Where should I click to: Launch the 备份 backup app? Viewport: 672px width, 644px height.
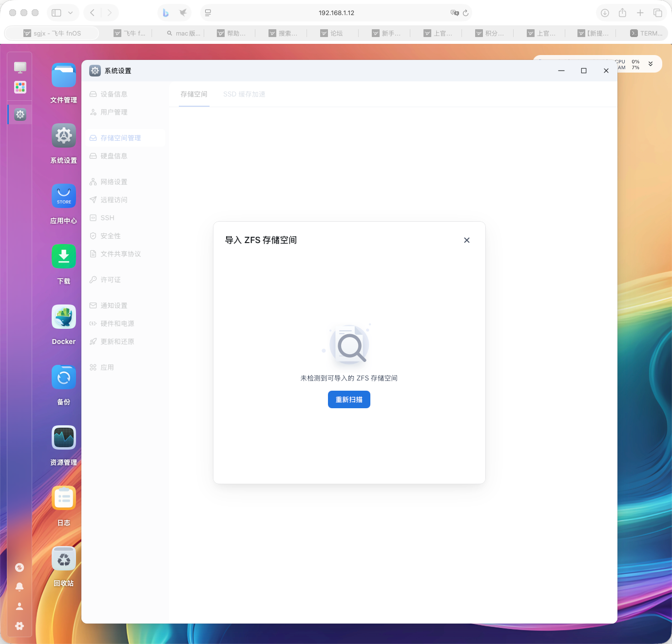(64, 378)
